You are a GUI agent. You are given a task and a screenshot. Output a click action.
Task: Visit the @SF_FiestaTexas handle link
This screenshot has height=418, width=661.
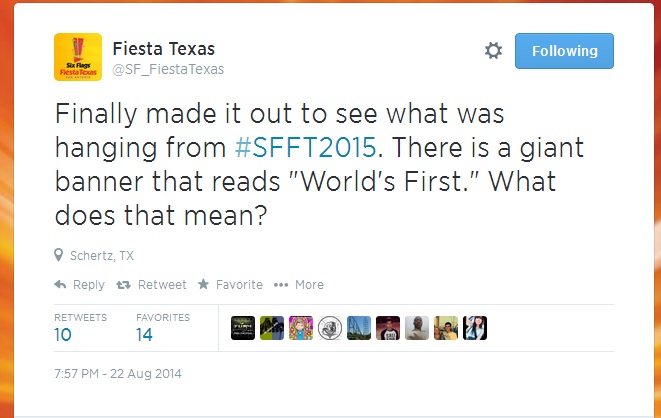coord(168,69)
